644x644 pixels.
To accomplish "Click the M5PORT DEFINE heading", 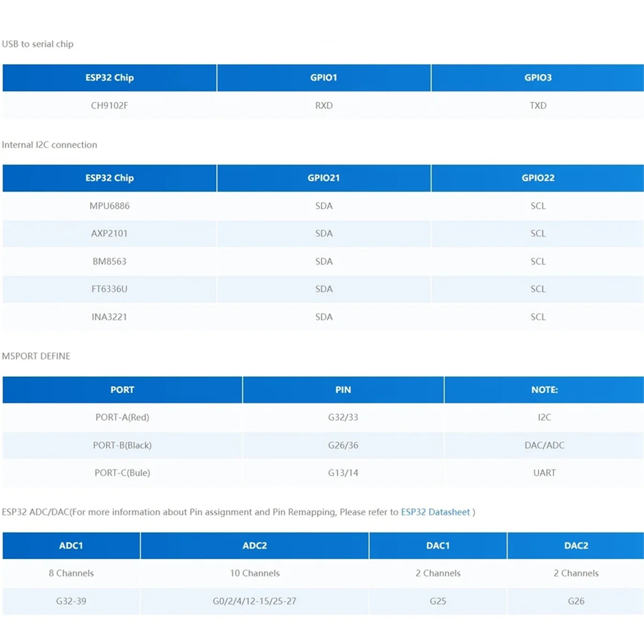I will coord(36,356).
